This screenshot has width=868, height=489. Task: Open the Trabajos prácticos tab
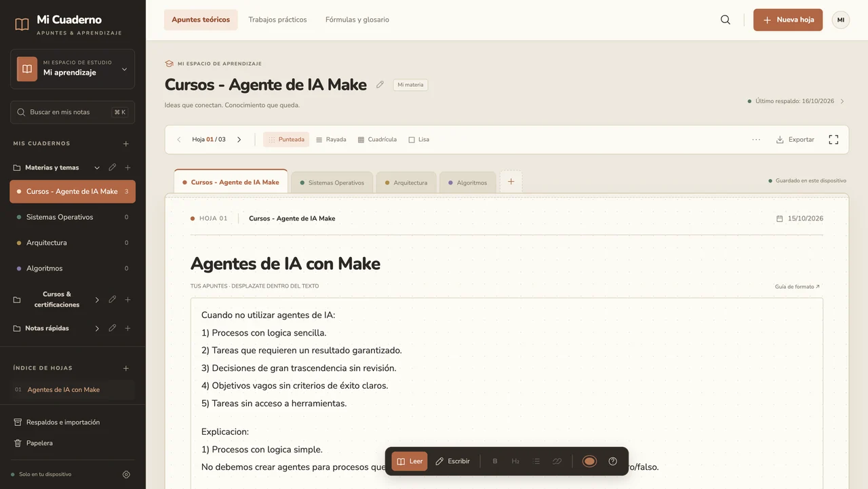277,20
